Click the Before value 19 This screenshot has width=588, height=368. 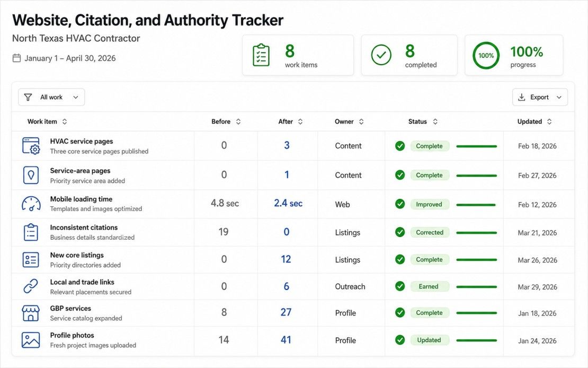(224, 232)
